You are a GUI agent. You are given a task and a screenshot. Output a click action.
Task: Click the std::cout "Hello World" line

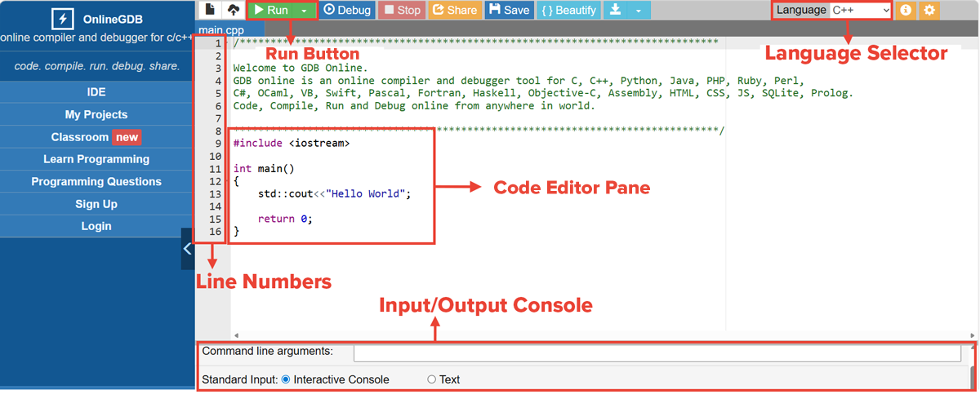click(335, 194)
